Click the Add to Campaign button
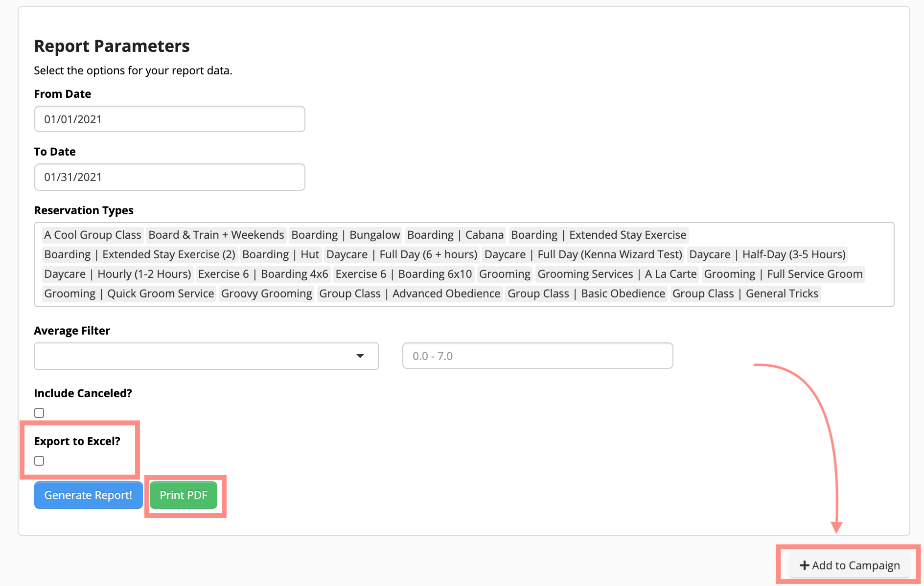 pyautogui.click(x=849, y=565)
